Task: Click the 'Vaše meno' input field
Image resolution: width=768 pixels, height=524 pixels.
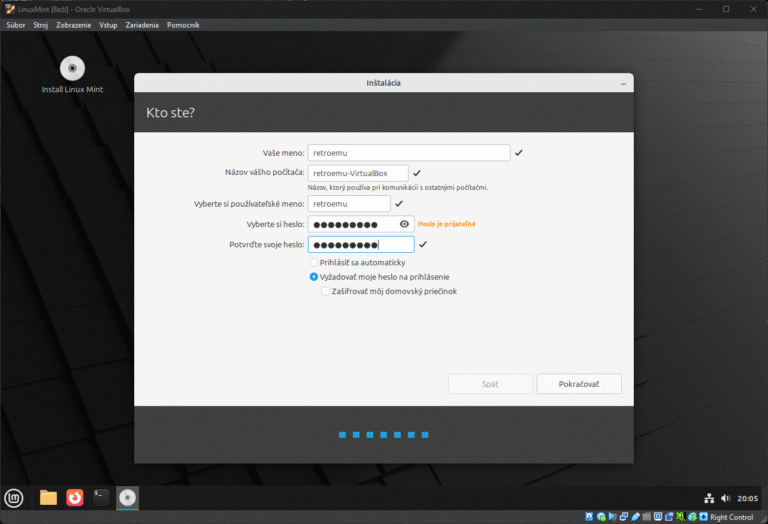Action: click(409, 153)
